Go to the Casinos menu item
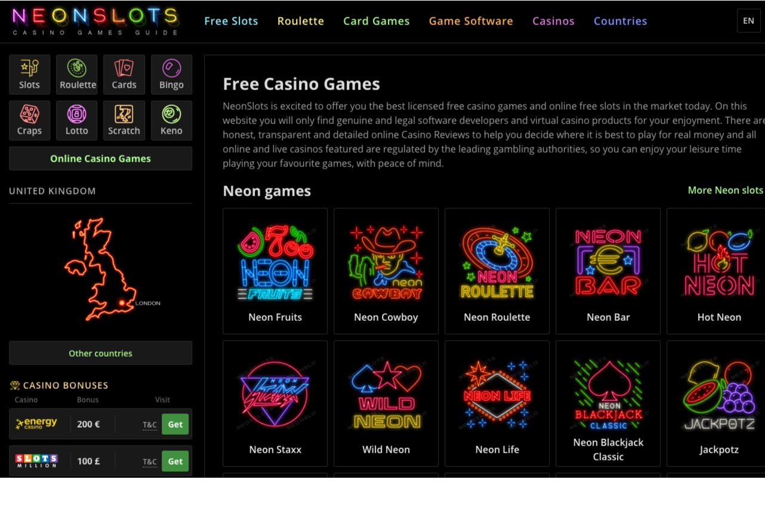Image resolution: width=765 pixels, height=532 pixels. [553, 21]
